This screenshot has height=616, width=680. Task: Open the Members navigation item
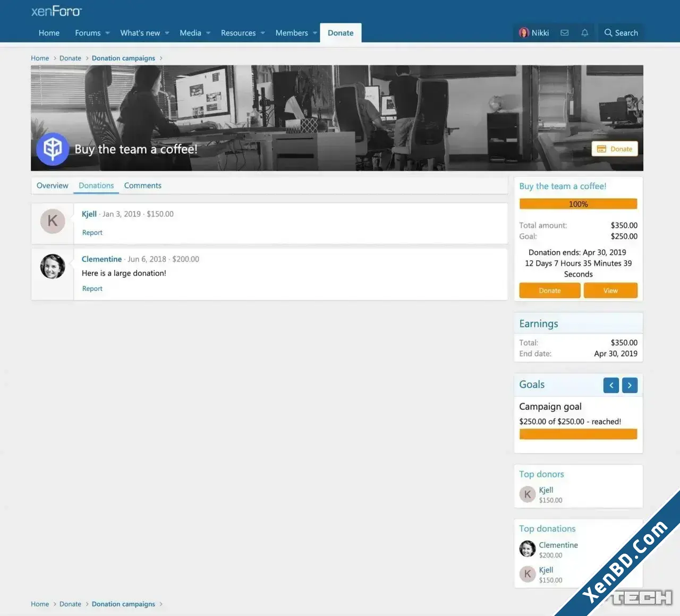pos(292,33)
